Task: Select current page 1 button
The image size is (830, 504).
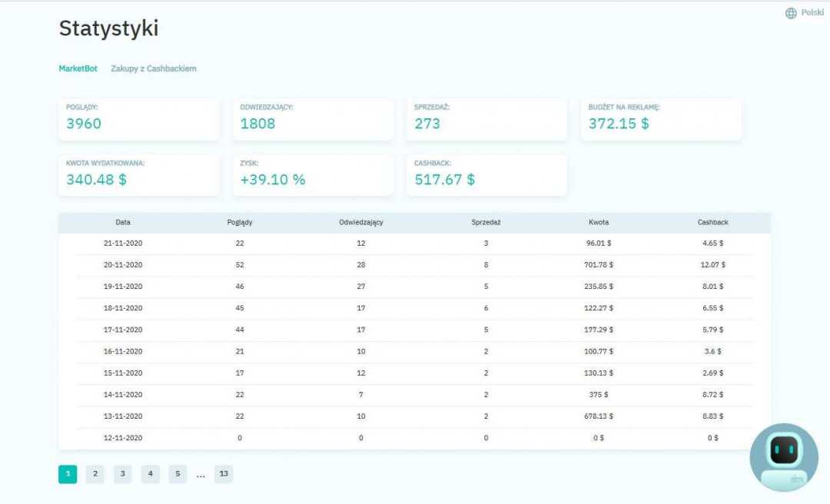Action: click(68, 474)
